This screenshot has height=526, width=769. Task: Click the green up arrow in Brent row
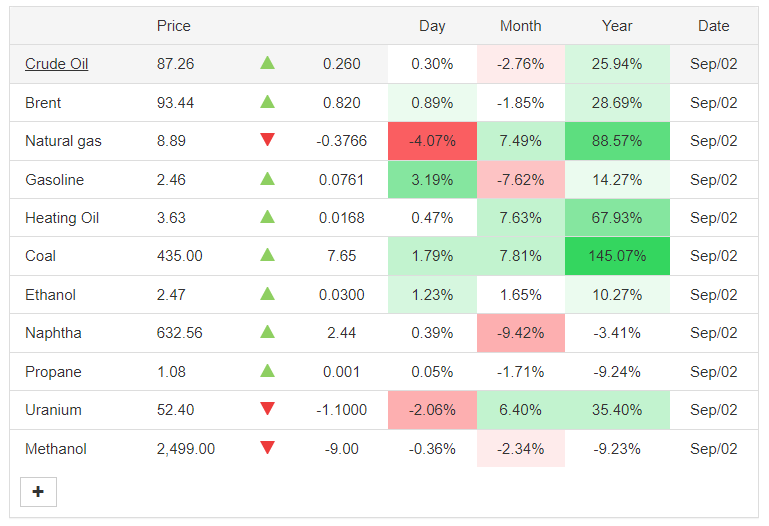coord(267,102)
